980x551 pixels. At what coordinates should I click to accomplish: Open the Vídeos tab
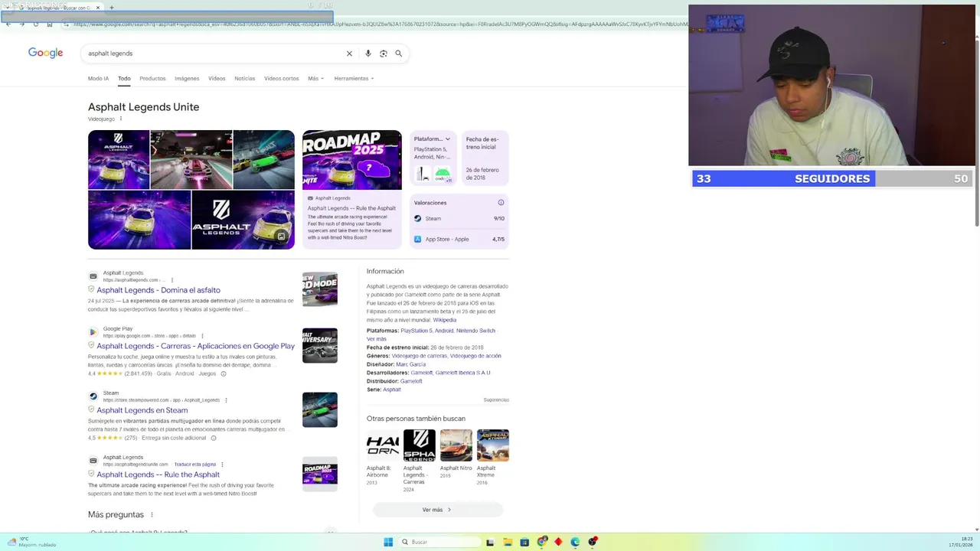coord(217,78)
